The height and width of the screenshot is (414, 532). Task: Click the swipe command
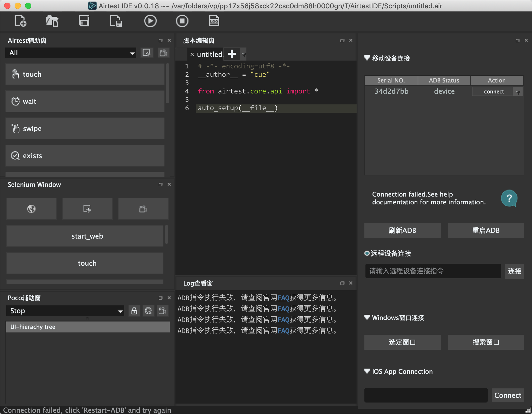(85, 128)
